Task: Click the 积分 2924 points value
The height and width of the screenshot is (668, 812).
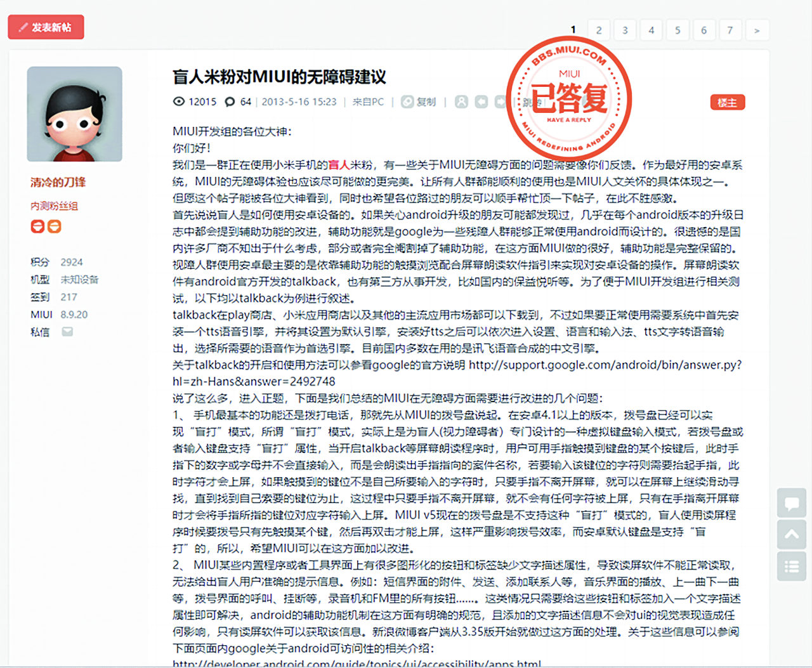Action: (72, 262)
